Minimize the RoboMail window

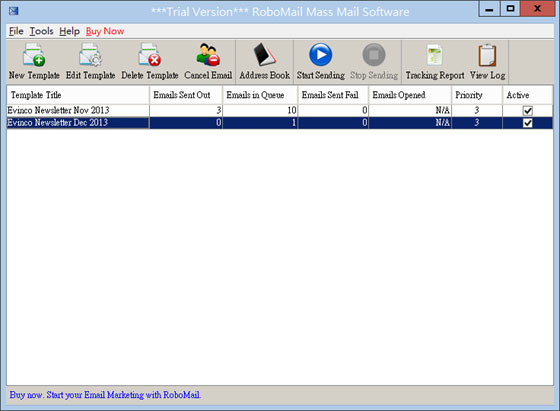click(x=489, y=9)
